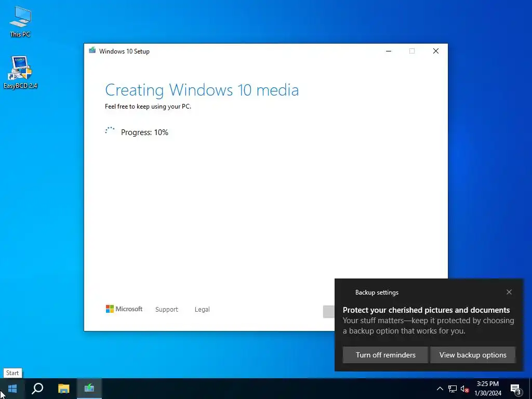The height and width of the screenshot is (399, 532).
Task: Open the This PC desktop icon
Action: click(20, 22)
